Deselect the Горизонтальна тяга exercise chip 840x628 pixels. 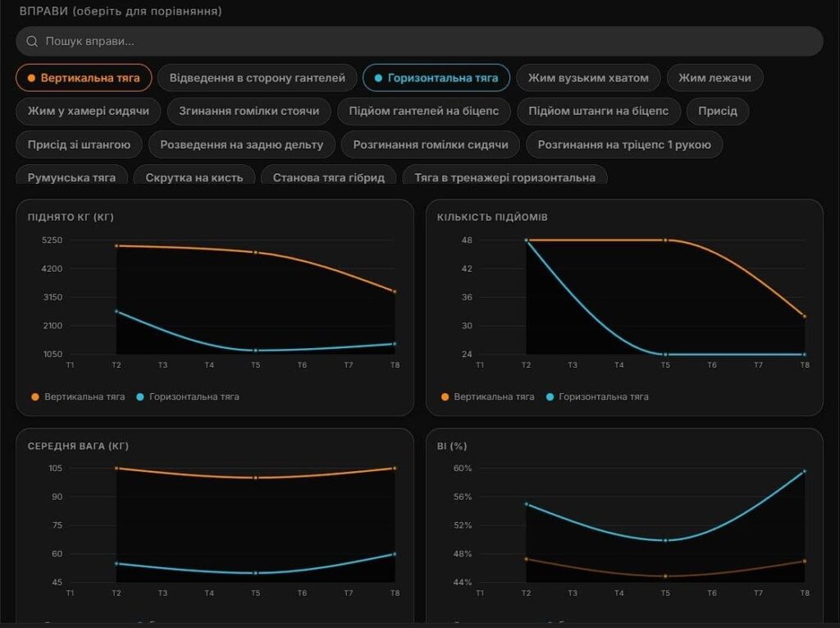pos(436,78)
